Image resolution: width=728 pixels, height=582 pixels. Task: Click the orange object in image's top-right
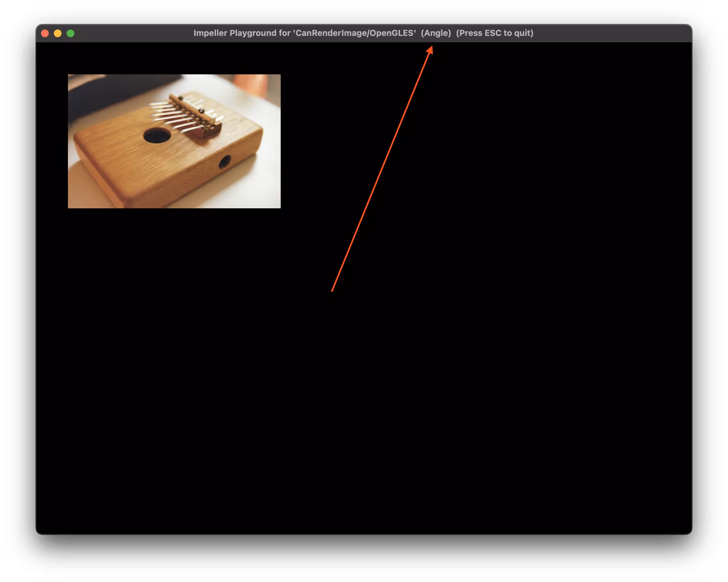click(x=250, y=83)
